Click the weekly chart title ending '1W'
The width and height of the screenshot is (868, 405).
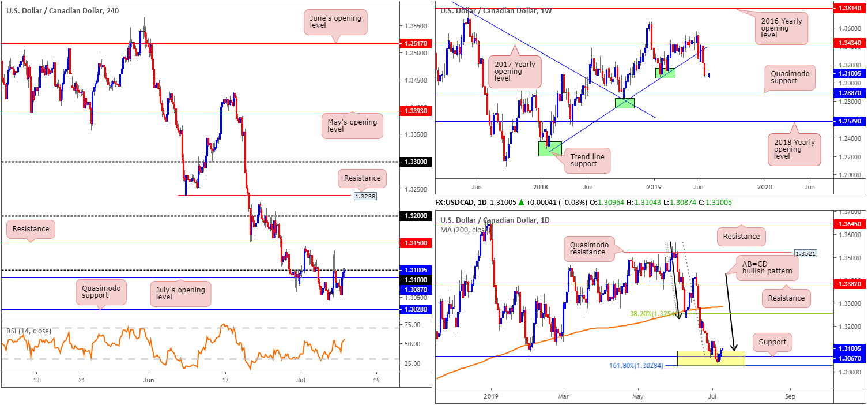(x=497, y=10)
